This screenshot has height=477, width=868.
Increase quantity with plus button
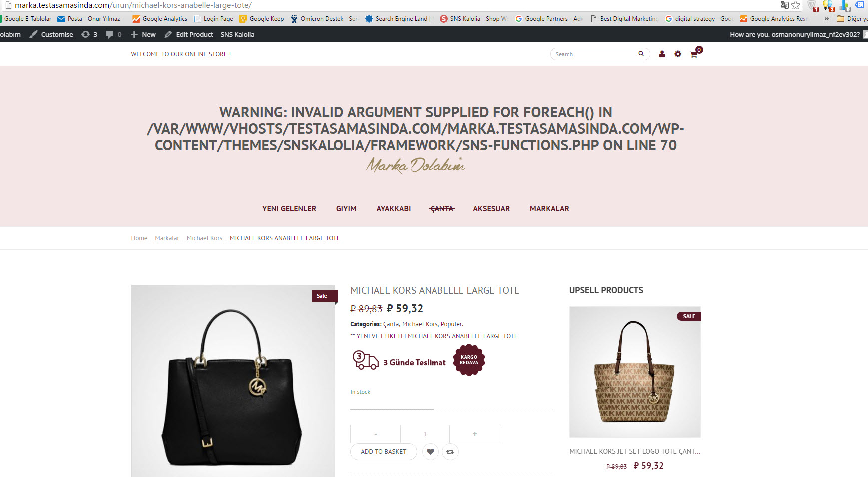pos(475,434)
